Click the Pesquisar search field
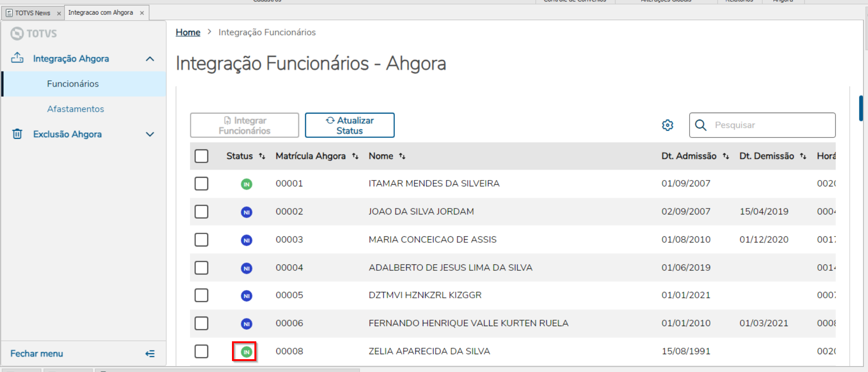Viewport: 868px width, 372px height. (762, 125)
